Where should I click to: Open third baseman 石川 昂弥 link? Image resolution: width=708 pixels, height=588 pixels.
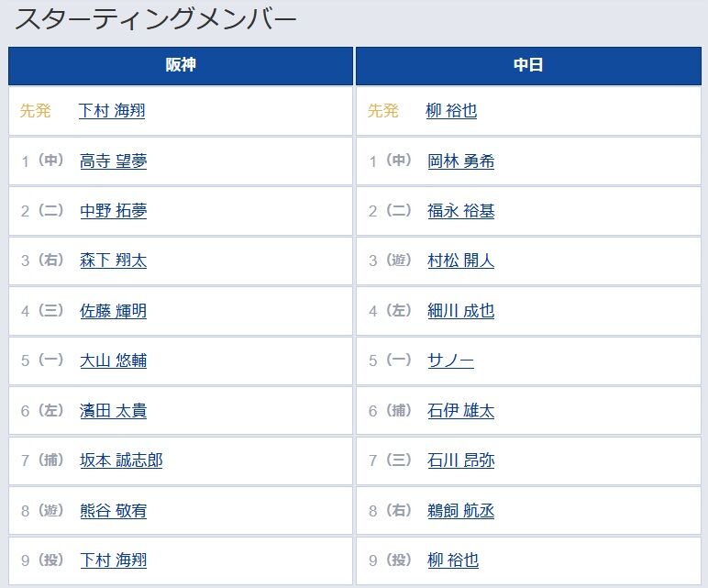coord(461,460)
